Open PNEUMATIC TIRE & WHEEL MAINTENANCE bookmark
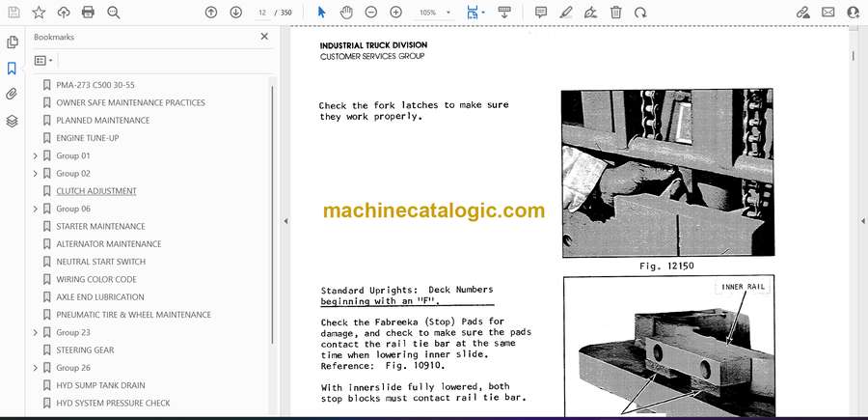Viewport: 868px width, 420px height. click(x=133, y=315)
